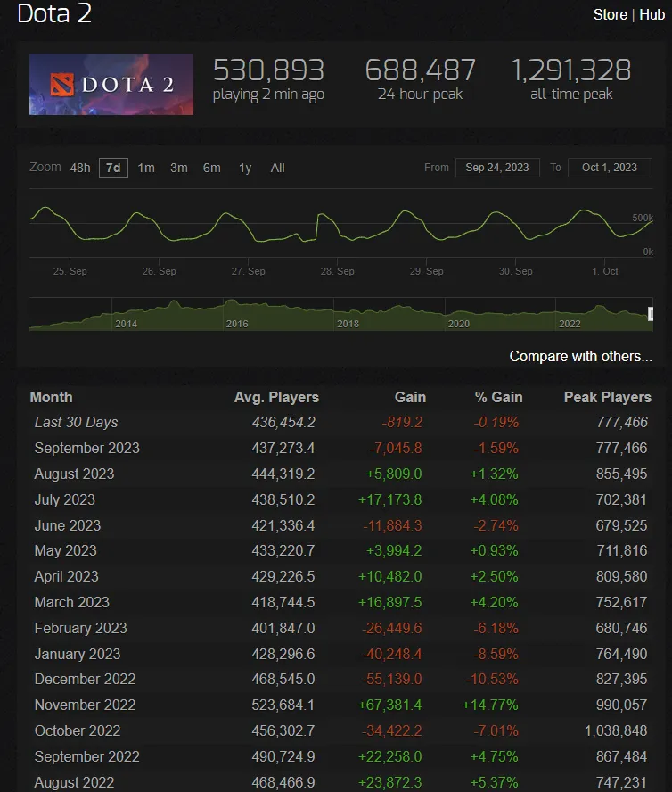Click the Month column header

51,398
